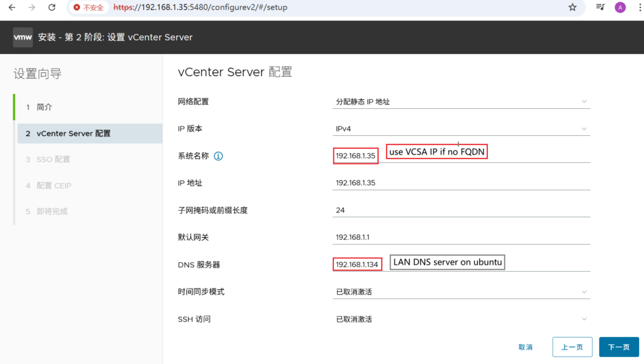
Task: Click the IP 版本 field label
Action: coord(190,129)
